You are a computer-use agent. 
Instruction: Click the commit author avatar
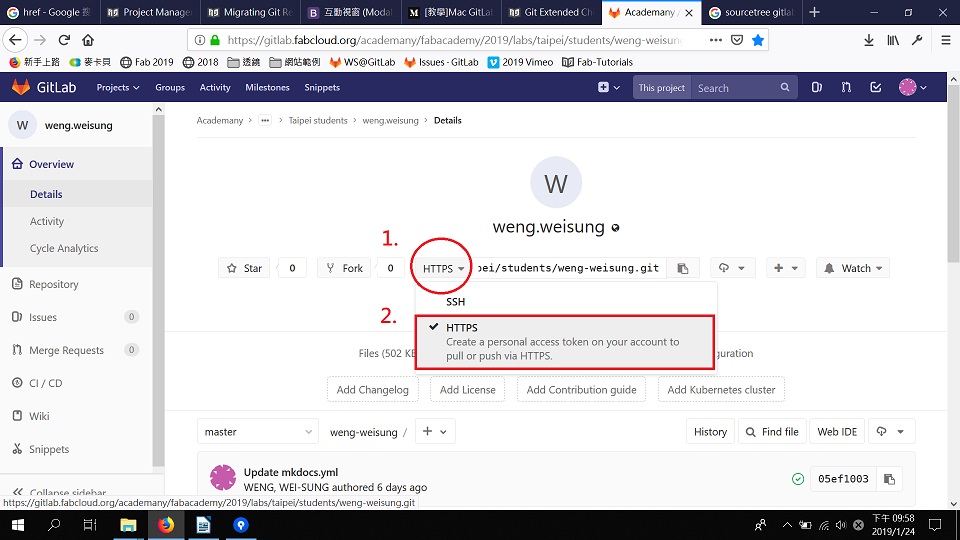click(223, 478)
